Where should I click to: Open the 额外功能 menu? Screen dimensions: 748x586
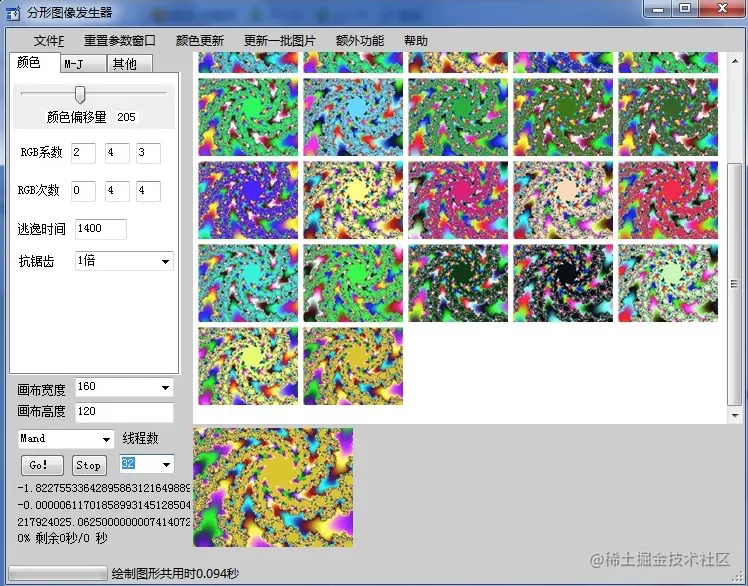click(x=360, y=41)
